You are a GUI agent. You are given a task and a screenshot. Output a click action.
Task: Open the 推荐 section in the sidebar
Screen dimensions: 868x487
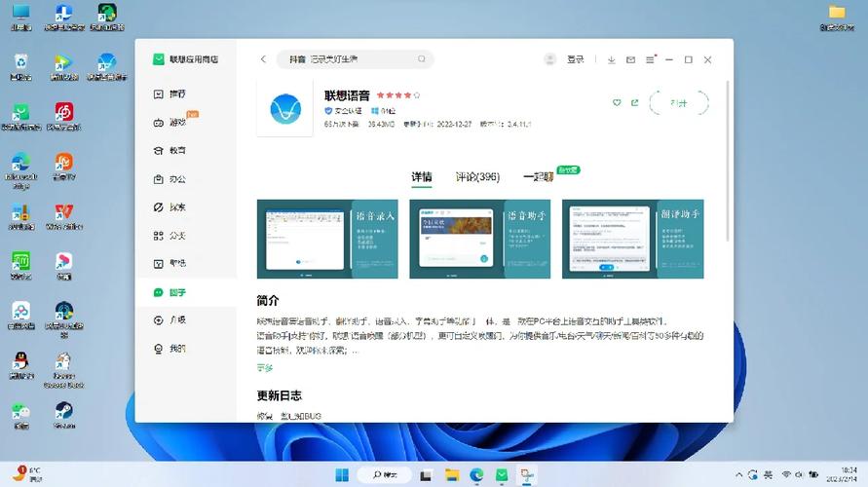(170, 94)
